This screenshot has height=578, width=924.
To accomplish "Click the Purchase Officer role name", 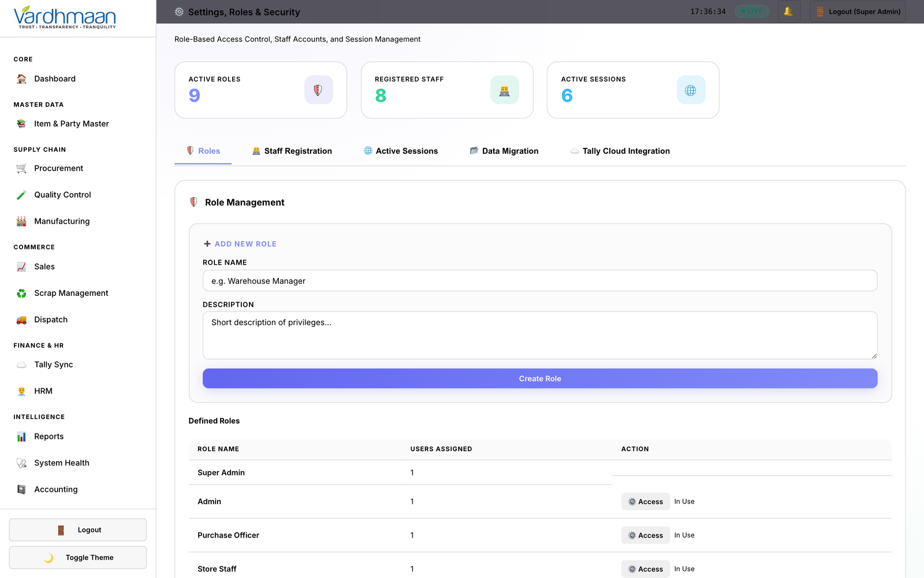I will coord(228,535).
